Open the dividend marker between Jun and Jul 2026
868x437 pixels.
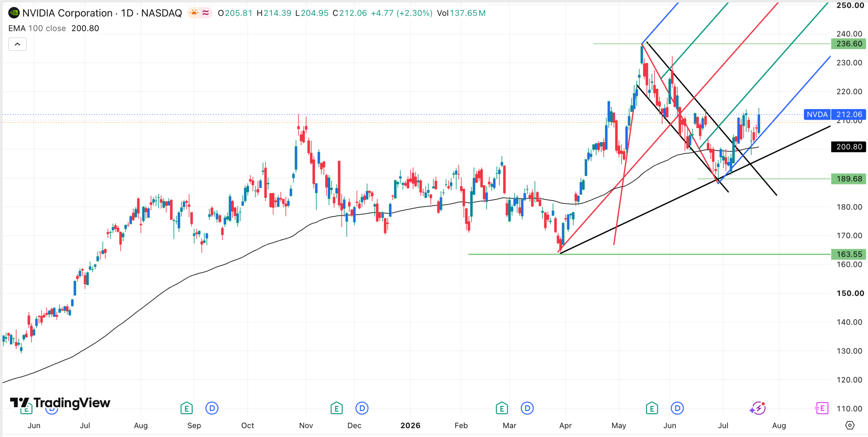tap(677, 408)
